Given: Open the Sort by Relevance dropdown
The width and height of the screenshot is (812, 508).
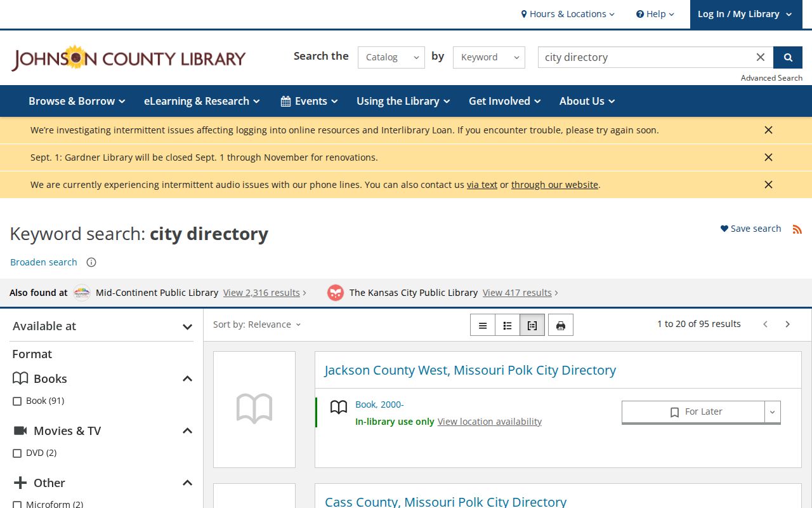Looking at the screenshot, I should 257,324.
